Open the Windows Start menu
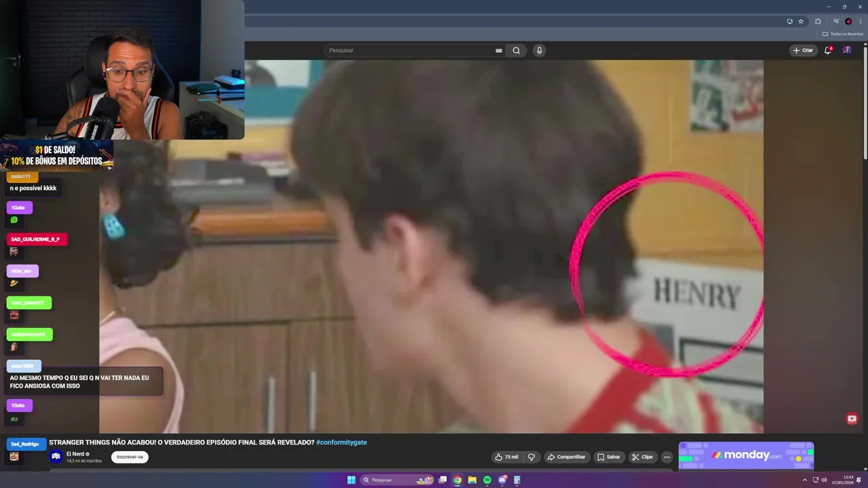The height and width of the screenshot is (488, 868). click(x=351, y=480)
